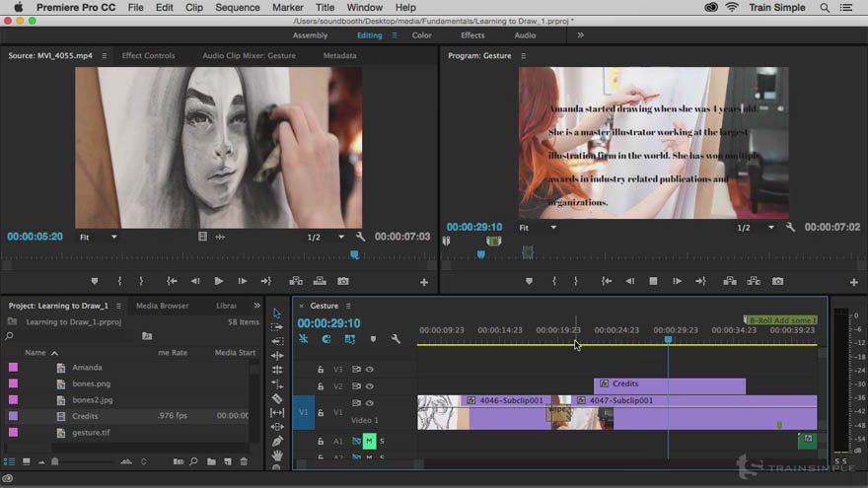
Task: Open the Clip menu
Action: point(194,8)
